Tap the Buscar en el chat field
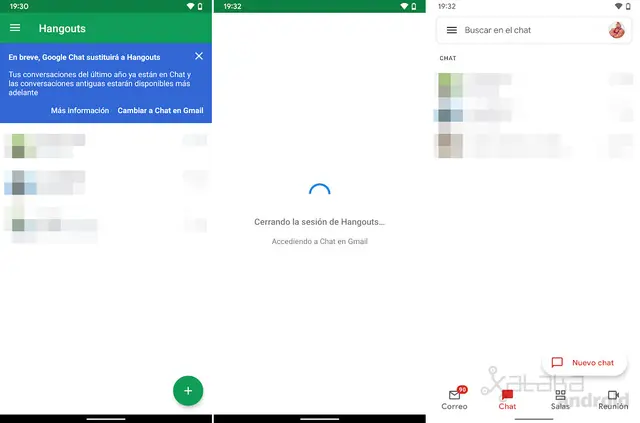640x423 pixels. pyautogui.click(x=534, y=30)
